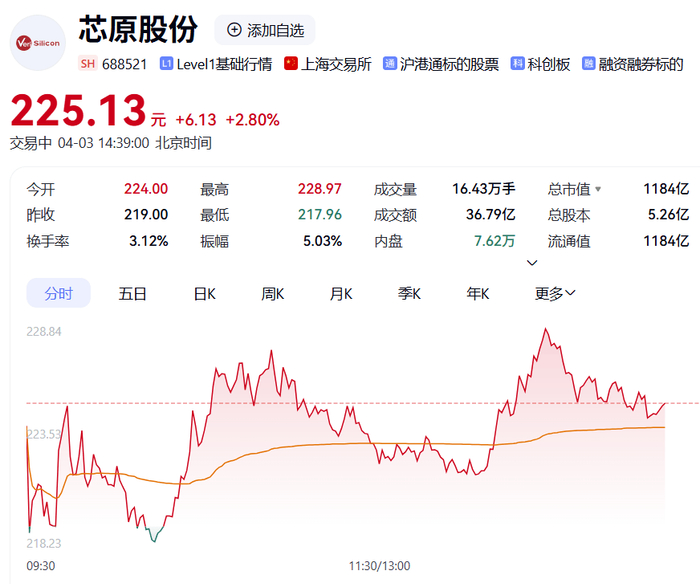Image resolution: width=700 pixels, height=584 pixels.
Task: Click the chart's afternoon price peak
Action: click(546, 330)
